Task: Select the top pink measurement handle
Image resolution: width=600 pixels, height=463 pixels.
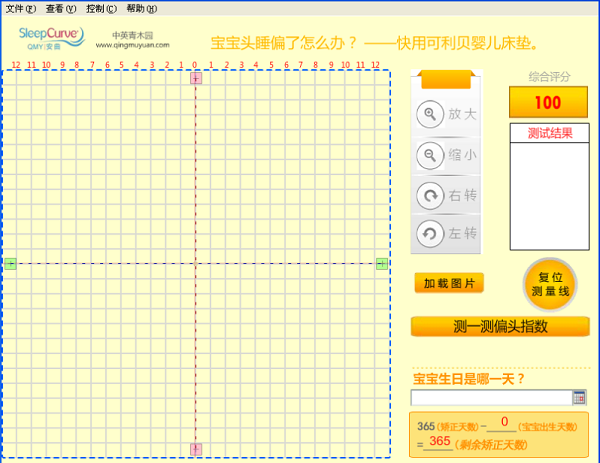Action: 196,78
